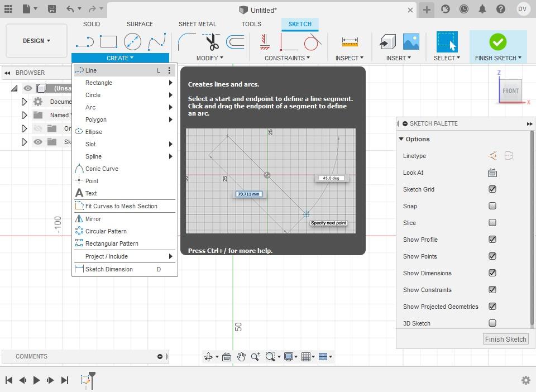Open the Help question mark
This screenshot has height=392, width=536.
coord(500,9)
